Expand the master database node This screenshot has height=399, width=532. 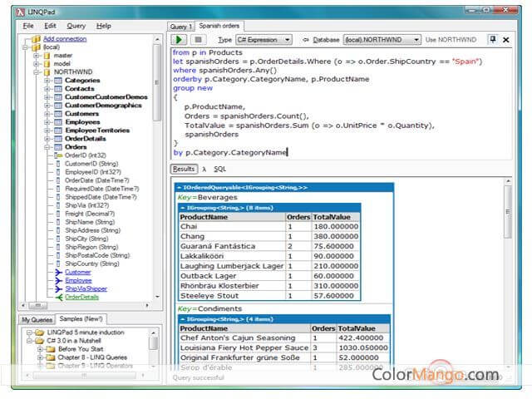tap(36, 56)
